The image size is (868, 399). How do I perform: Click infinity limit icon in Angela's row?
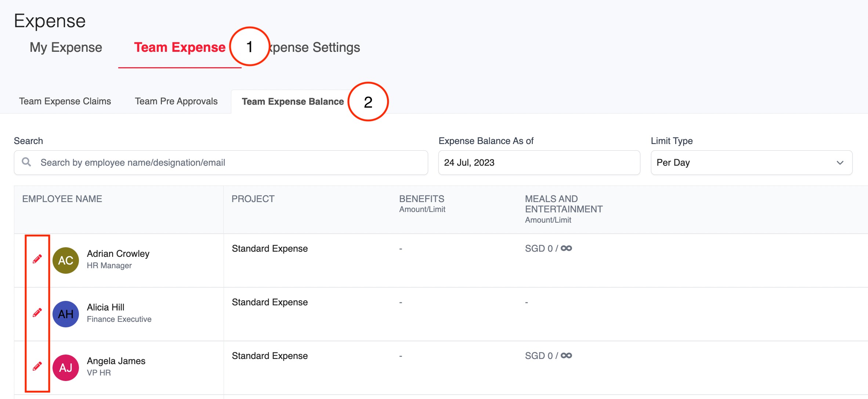coord(566,356)
